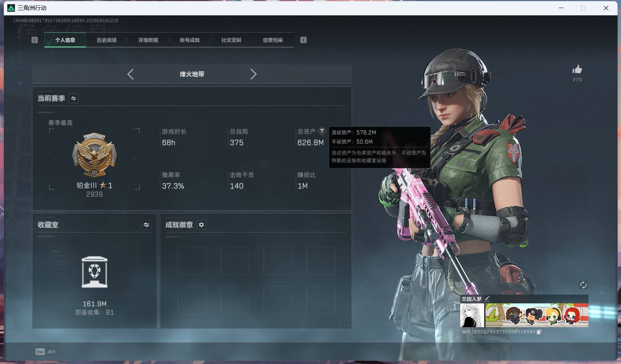Click the 撤离率 value 37.3%
The height and width of the screenshot is (364, 621).
(x=173, y=186)
